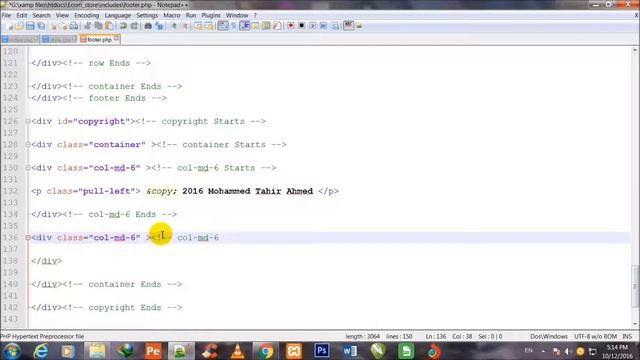Print the document using Print icon
This screenshot has height=360, width=640.
click(74, 26)
